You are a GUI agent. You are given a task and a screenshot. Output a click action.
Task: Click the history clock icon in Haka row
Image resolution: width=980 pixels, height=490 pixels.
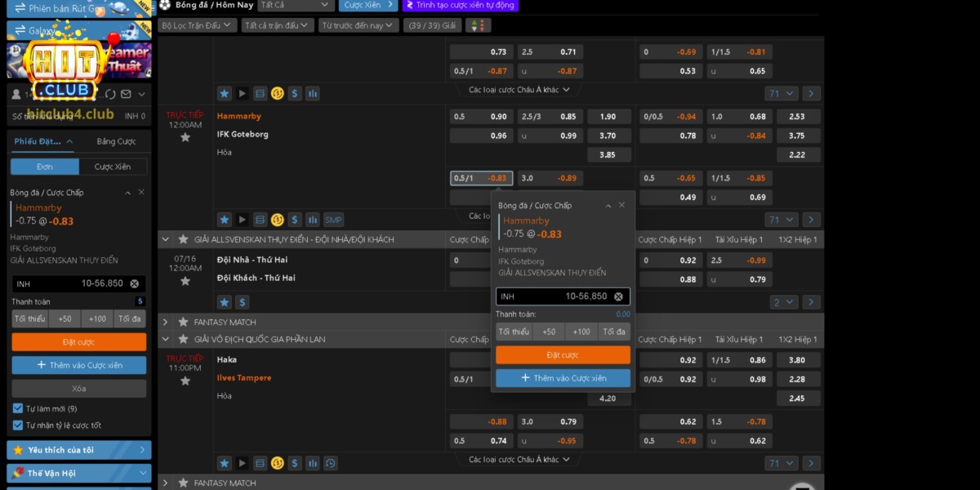pyautogui.click(x=330, y=463)
